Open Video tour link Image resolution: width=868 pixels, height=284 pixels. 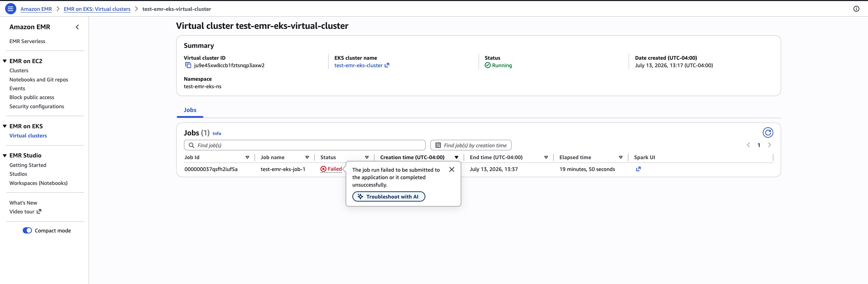pyautogui.click(x=22, y=212)
